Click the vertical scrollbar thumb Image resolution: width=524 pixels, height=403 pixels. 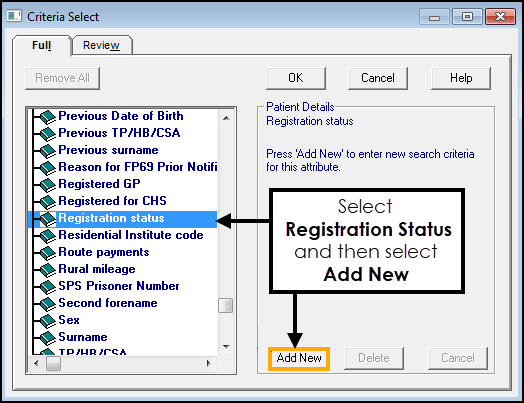pos(226,305)
